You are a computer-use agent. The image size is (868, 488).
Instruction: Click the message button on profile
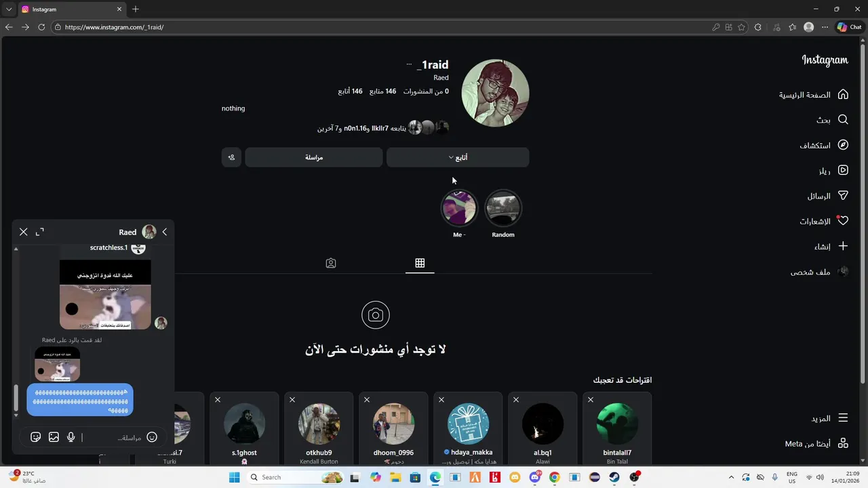click(x=314, y=157)
